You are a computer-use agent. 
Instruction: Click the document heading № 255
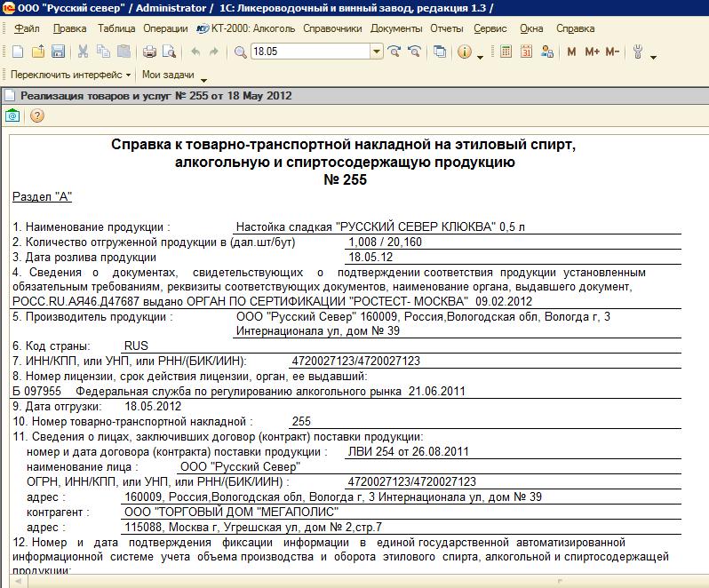click(345, 180)
